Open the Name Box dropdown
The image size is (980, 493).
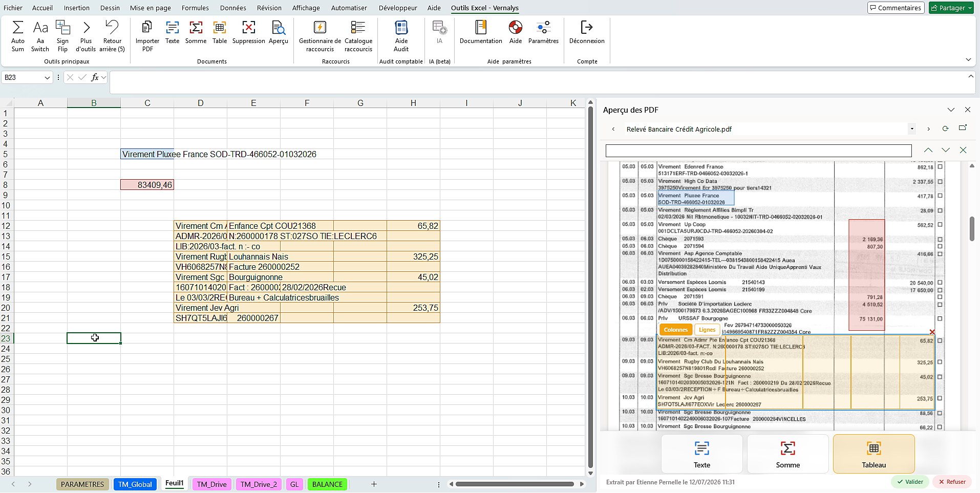(47, 78)
